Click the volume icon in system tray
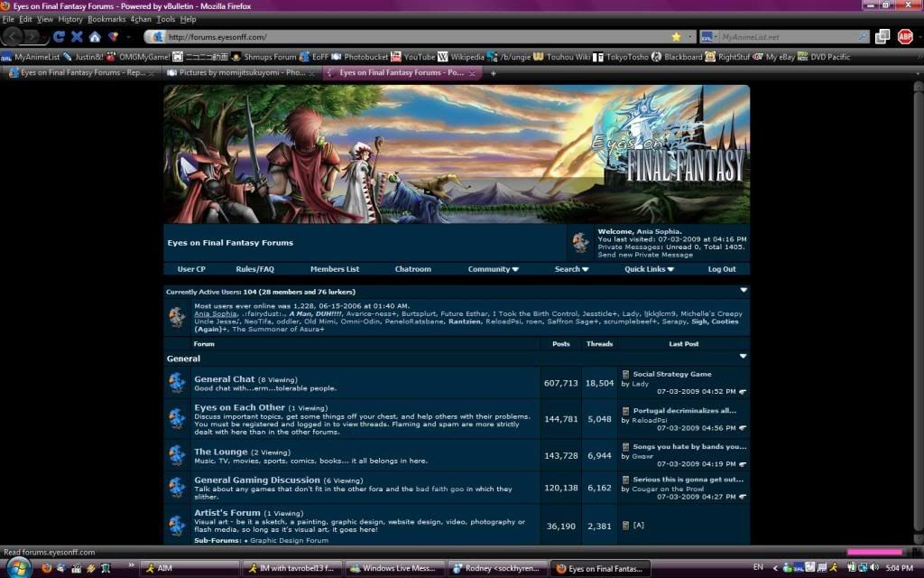 tap(873, 567)
